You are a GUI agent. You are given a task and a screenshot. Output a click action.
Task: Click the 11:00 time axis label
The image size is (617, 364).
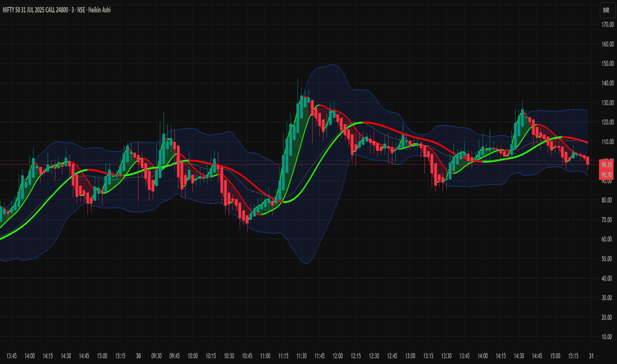[x=265, y=356]
